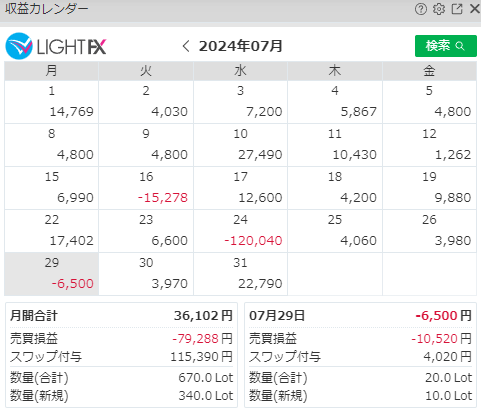Image resolution: width=481 pixels, height=411 pixels.
Task: Go to previous month with left chevron
Action: pyautogui.click(x=186, y=46)
